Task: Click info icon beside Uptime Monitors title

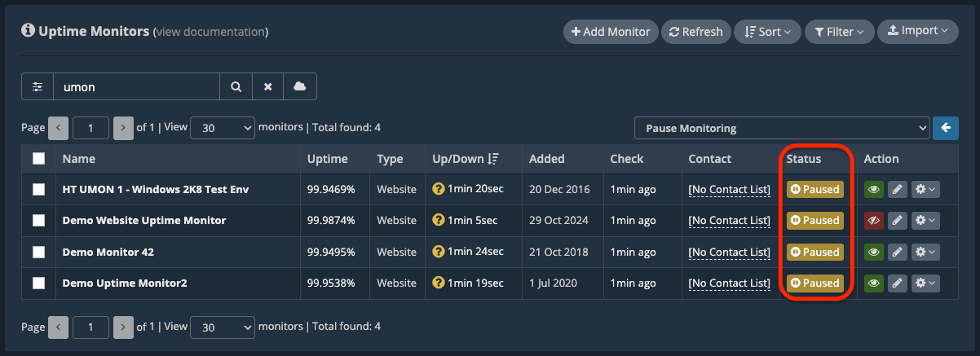Action: coord(28,31)
